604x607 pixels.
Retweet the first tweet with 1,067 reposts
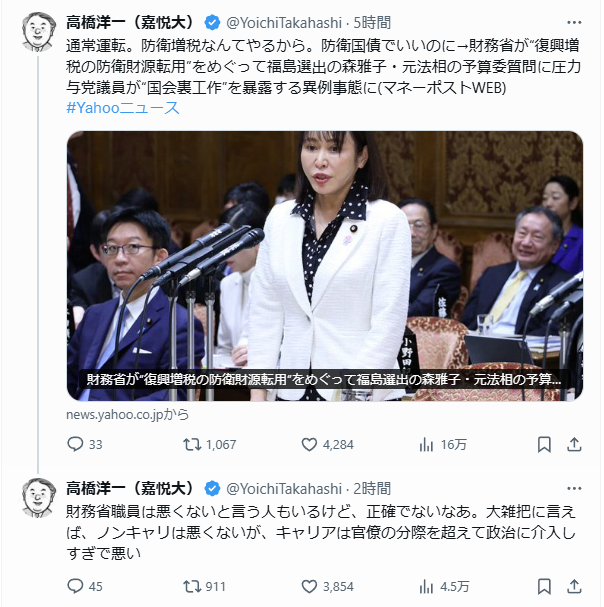pyautogui.click(x=209, y=444)
